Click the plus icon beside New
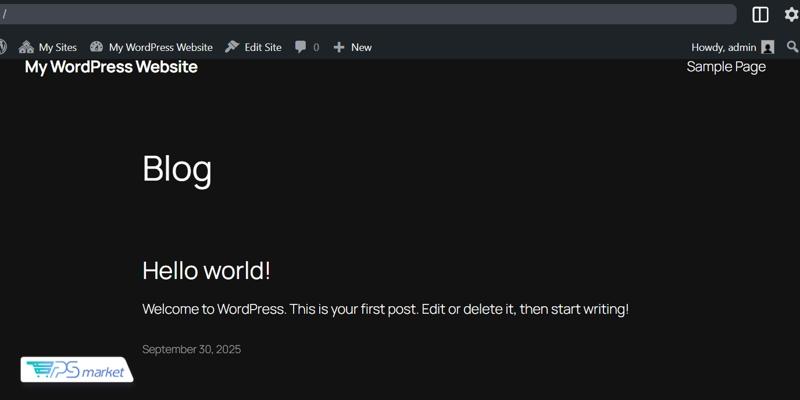 pyautogui.click(x=339, y=47)
